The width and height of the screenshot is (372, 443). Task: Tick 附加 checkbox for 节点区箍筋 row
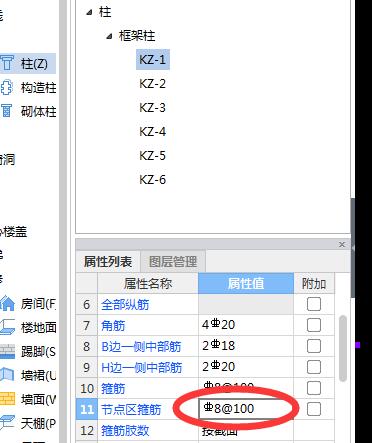point(314,409)
